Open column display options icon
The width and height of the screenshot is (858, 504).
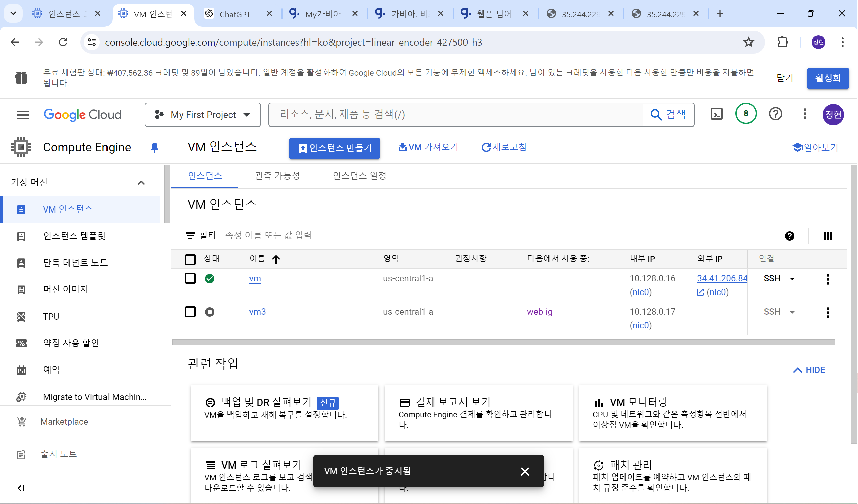(827, 236)
